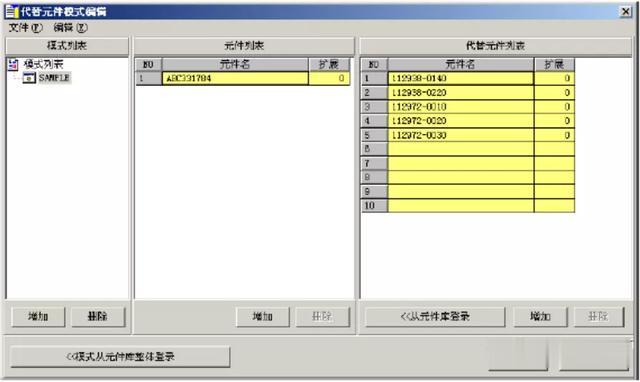Click row number 10 in 代替元件列表 table
Screen dimensions: 640x382
pos(374,205)
